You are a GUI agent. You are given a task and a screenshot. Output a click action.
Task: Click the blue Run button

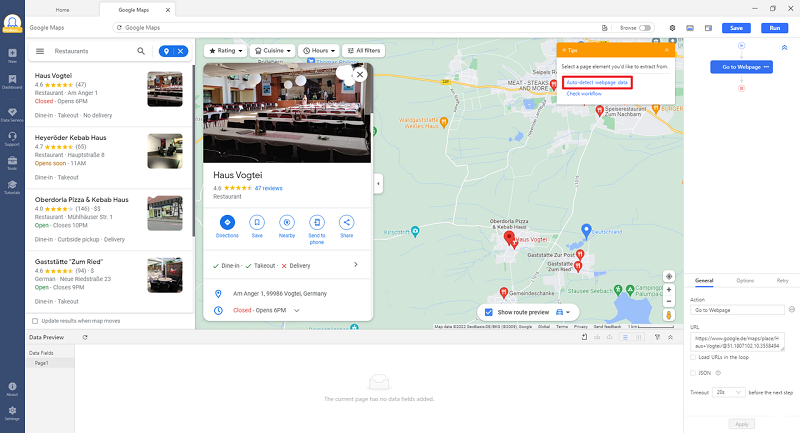click(x=774, y=28)
